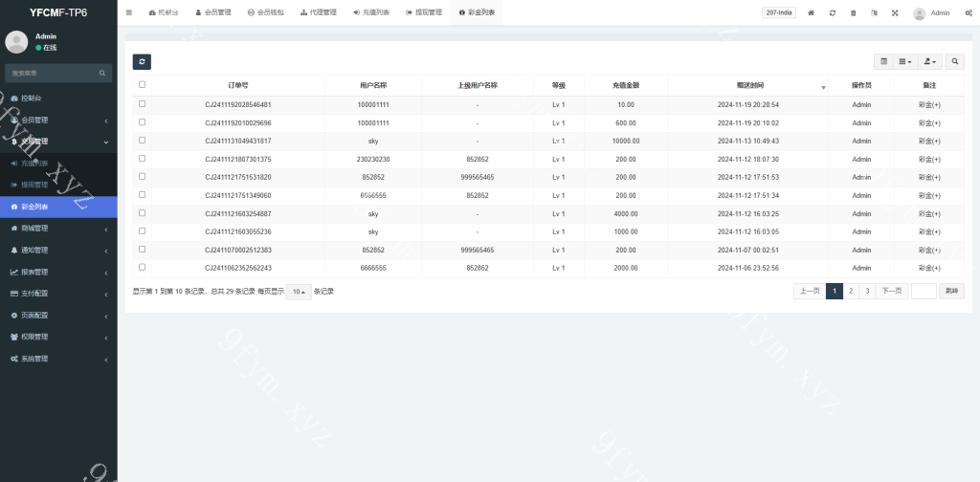This screenshot has height=482, width=980.
Task: Click the 207-India site button
Action: coord(779,12)
